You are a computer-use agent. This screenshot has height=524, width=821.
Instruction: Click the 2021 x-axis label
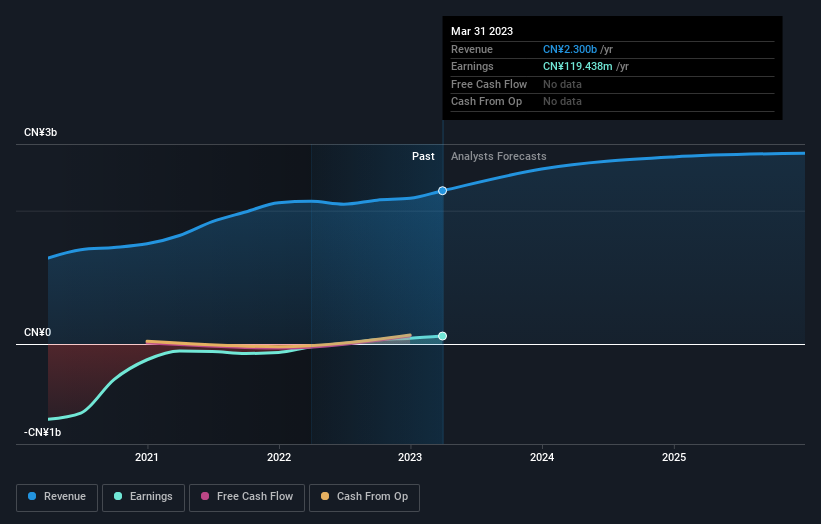pos(147,457)
